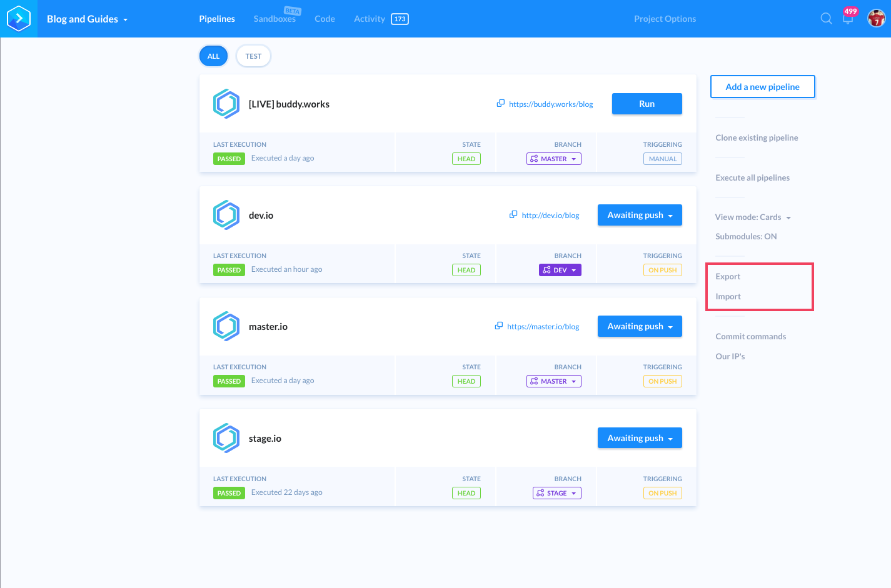Click ON PUSH badge for dev.io
This screenshot has width=891, height=588.
point(663,270)
